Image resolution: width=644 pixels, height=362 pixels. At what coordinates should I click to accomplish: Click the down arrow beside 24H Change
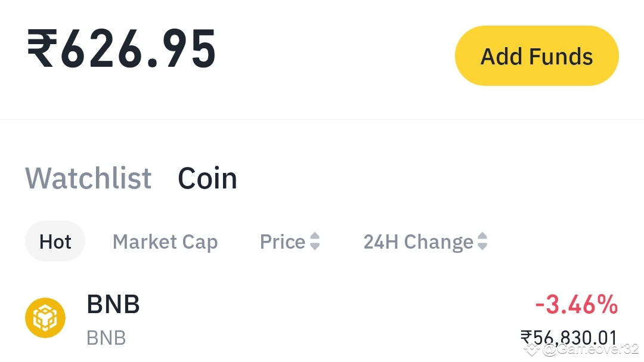[482, 247]
